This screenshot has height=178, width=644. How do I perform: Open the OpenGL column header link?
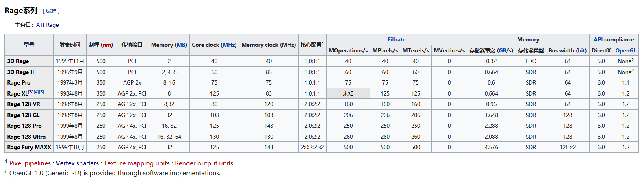pos(626,50)
